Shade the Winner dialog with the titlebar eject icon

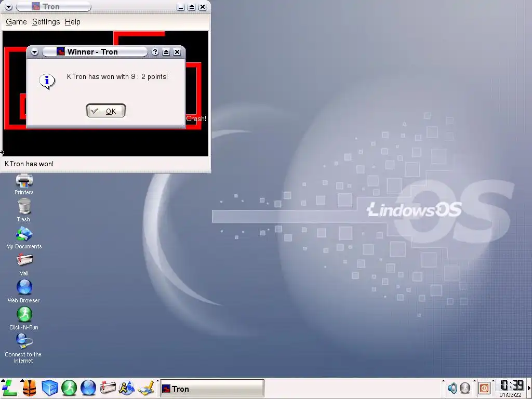pos(166,52)
